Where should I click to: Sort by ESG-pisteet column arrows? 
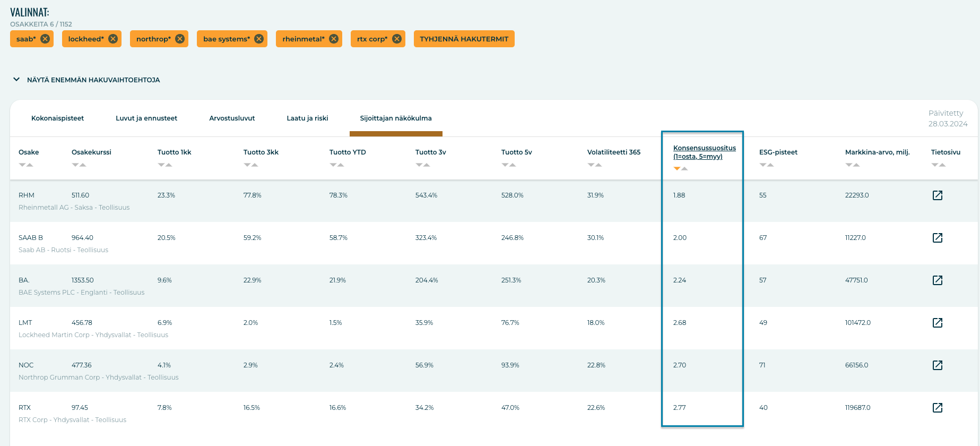tap(767, 165)
